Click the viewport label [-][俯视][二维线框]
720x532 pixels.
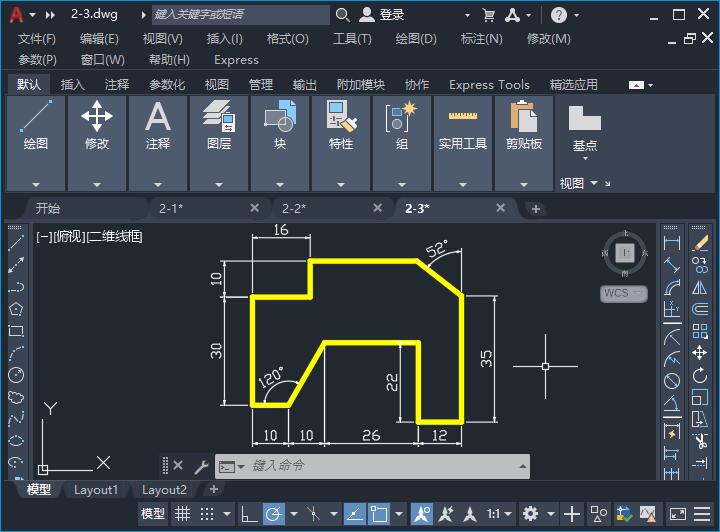89,237
